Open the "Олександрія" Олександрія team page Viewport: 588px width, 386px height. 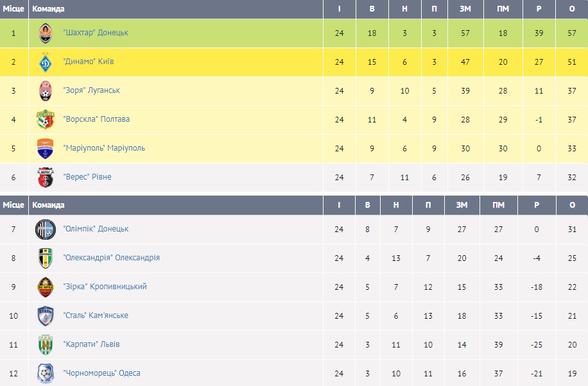tap(111, 258)
